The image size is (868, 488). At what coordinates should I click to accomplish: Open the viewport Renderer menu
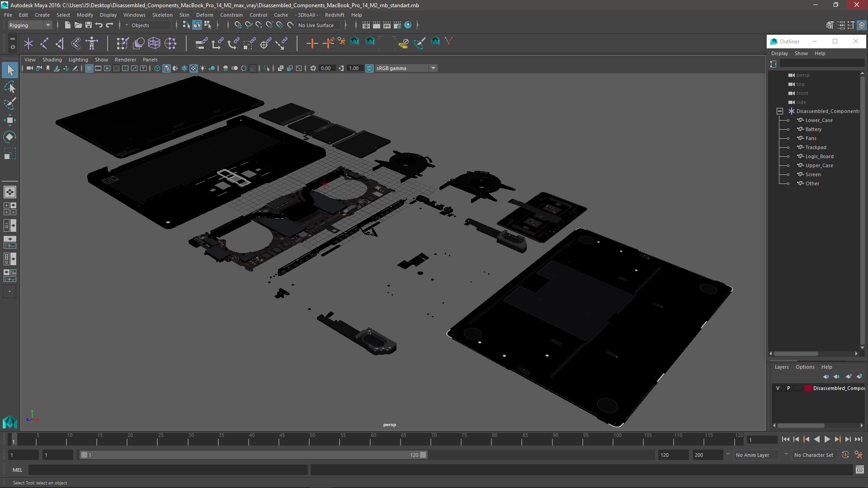(125, 60)
